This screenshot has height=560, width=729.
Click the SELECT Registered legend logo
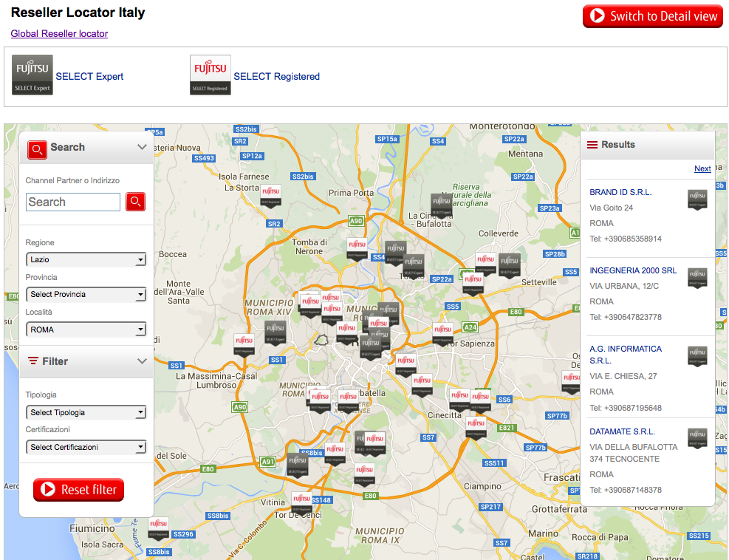[211, 75]
